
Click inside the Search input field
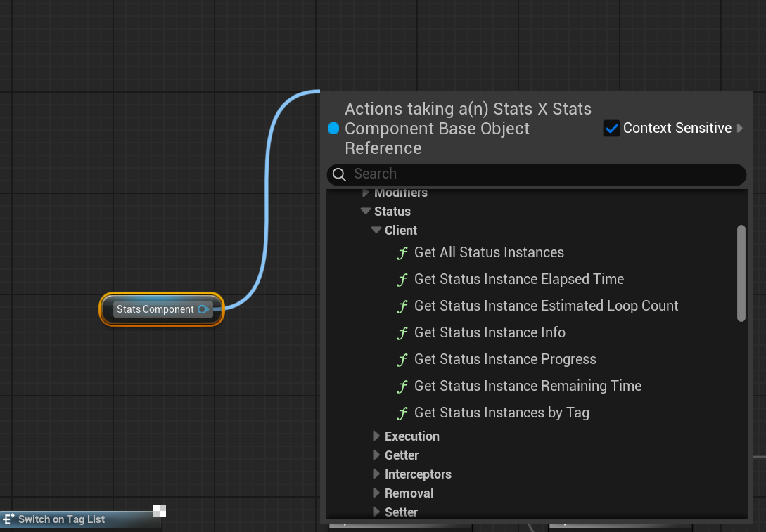[492, 174]
